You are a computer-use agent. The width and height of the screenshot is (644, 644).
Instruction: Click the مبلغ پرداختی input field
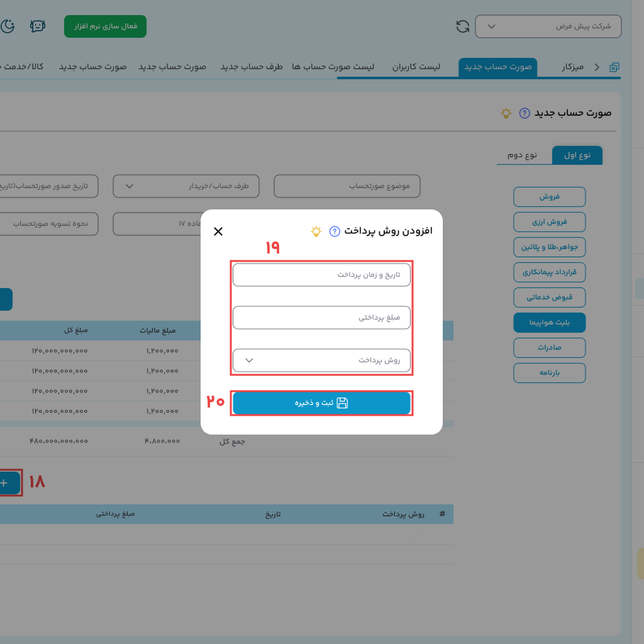pos(321,318)
